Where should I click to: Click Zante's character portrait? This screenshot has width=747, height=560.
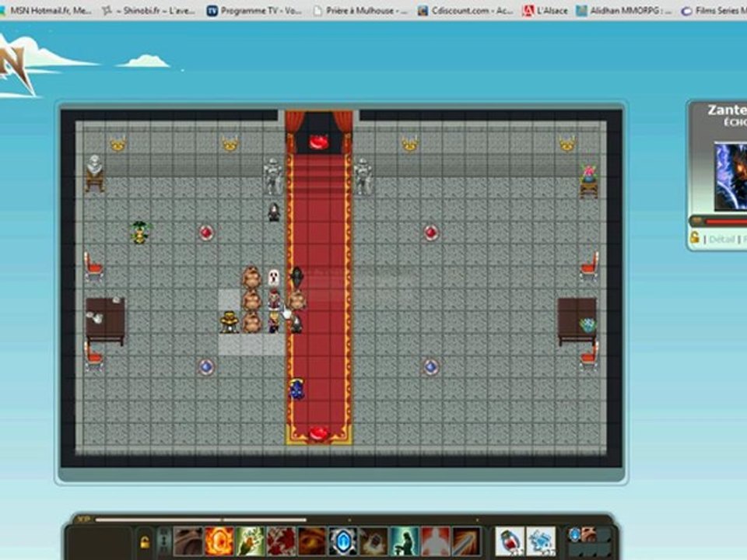pos(731,177)
